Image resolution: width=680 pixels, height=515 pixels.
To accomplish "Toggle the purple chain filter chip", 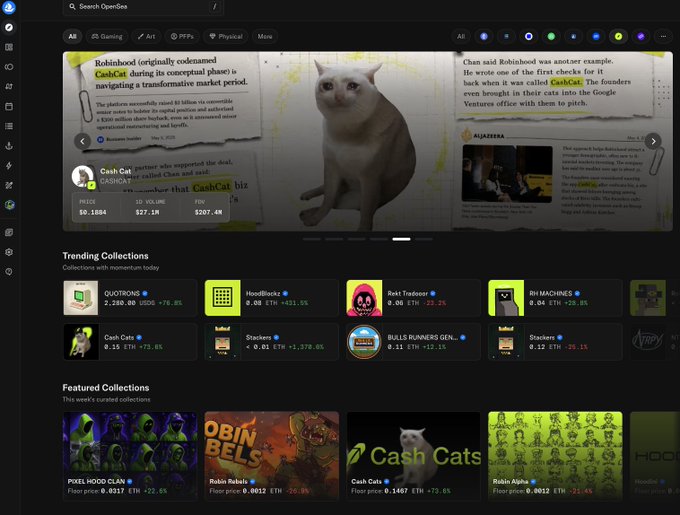I will point(641,36).
